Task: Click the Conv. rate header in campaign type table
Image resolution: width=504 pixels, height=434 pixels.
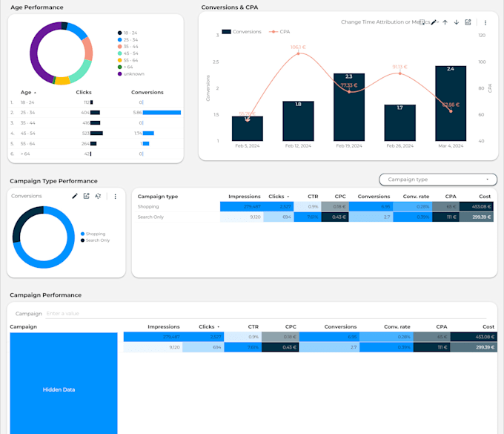Action: (416, 197)
